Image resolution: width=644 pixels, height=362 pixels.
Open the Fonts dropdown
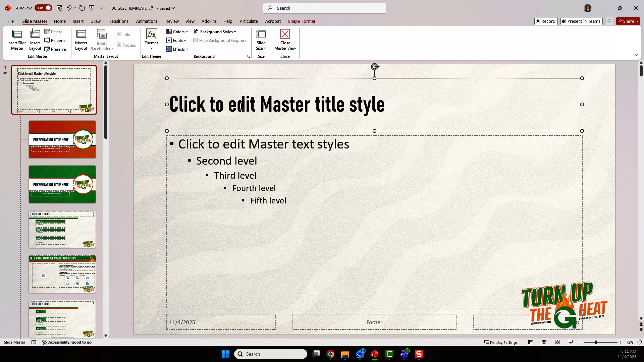(177, 40)
